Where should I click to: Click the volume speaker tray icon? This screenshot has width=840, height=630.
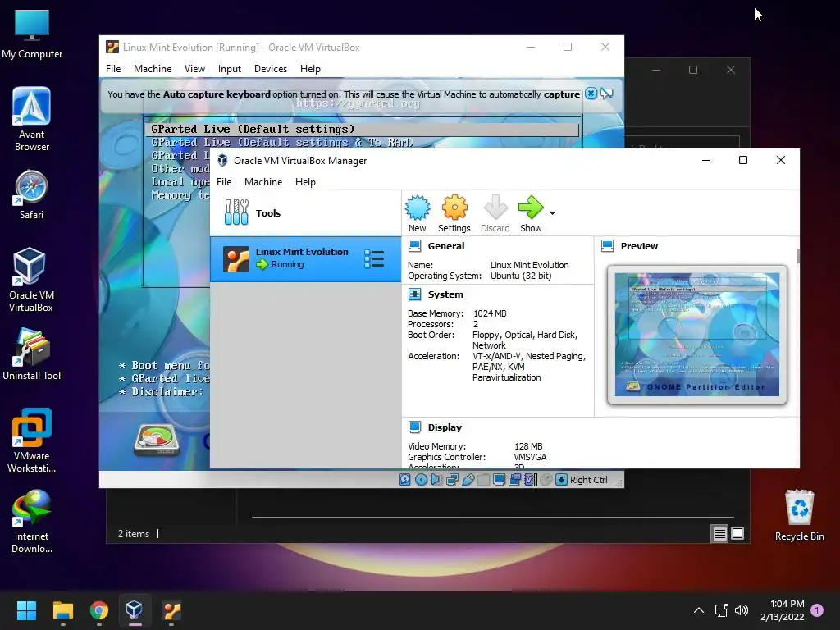click(742, 610)
